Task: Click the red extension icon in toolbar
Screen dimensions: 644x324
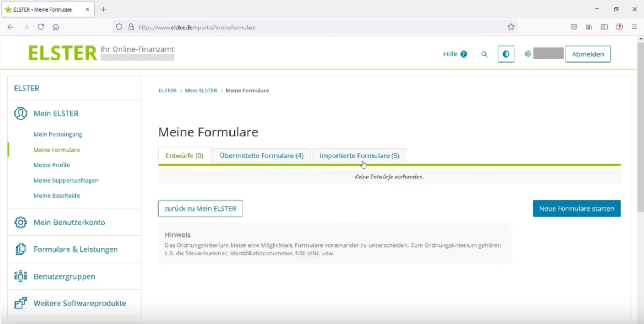Action: (x=620, y=27)
